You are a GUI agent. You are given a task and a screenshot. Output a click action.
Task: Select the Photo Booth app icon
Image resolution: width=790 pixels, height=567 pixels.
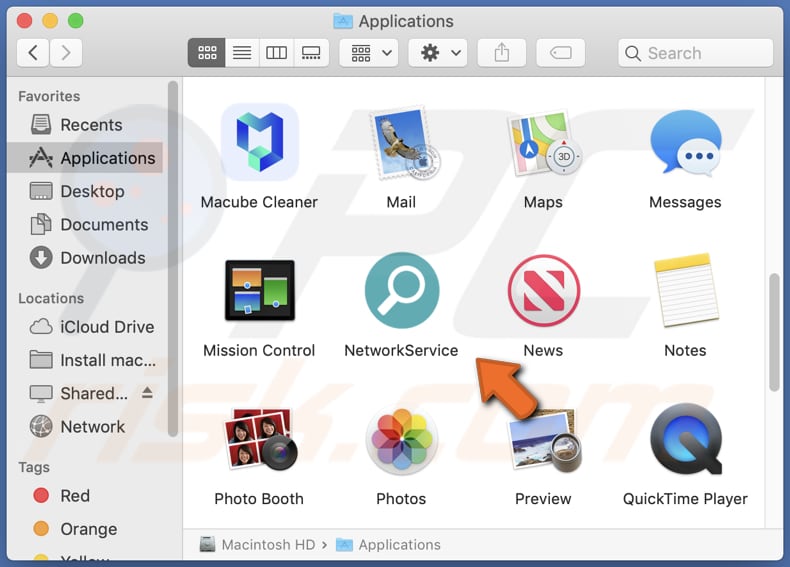click(x=259, y=438)
